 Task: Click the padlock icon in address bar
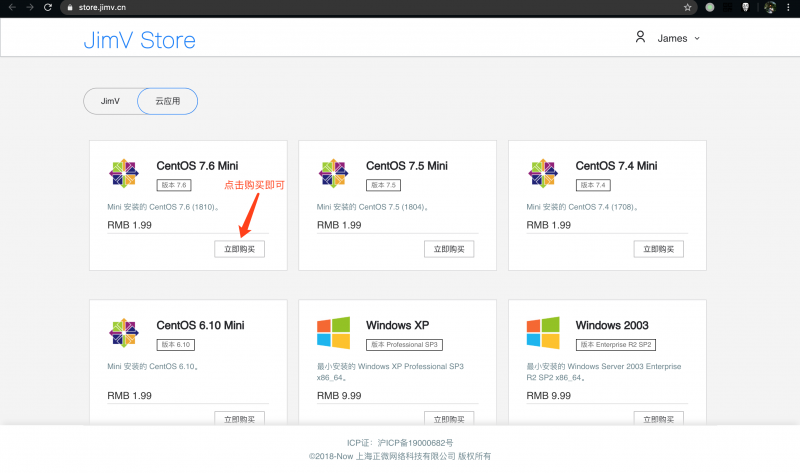click(70, 8)
